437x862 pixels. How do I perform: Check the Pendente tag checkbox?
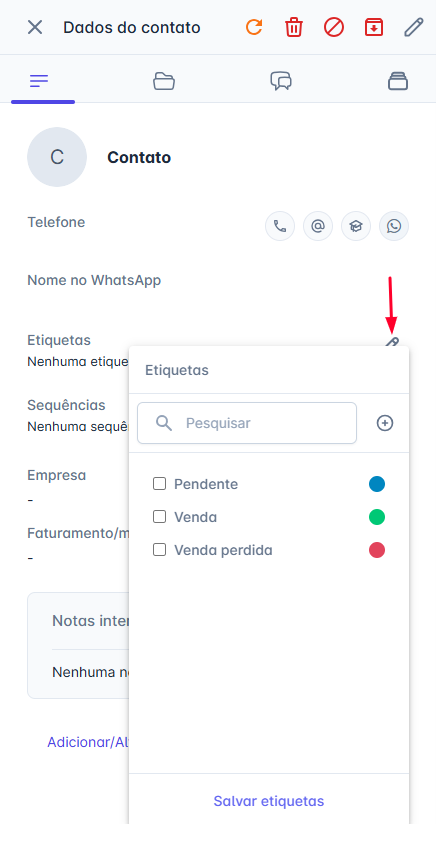point(159,484)
